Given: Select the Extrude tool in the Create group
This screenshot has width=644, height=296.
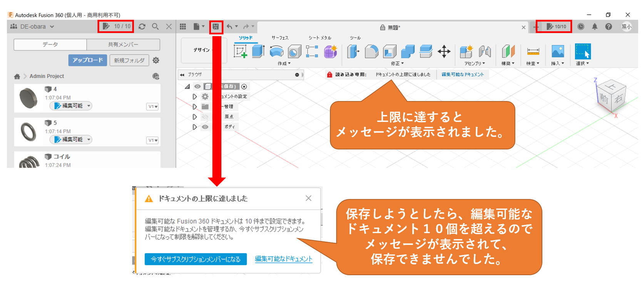Looking at the screenshot, I should [258, 51].
